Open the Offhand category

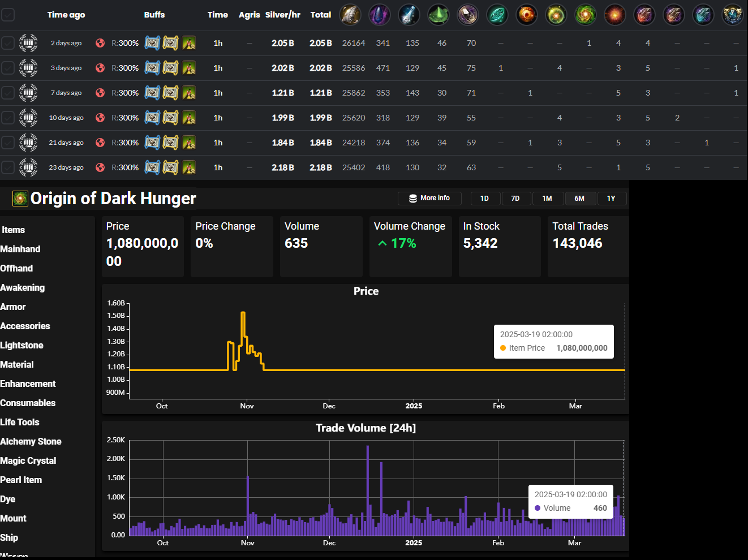pos(16,269)
